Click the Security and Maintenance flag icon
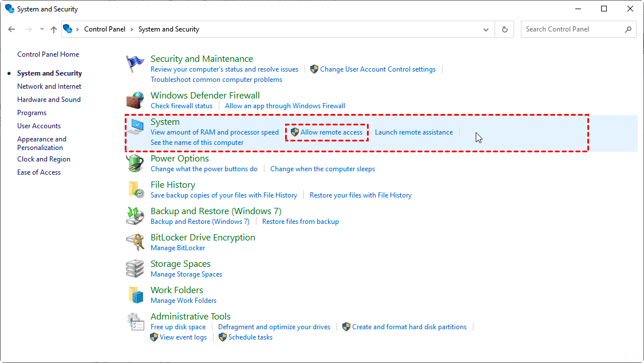Viewport: 644px width, 363px height. (x=135, y=64)
